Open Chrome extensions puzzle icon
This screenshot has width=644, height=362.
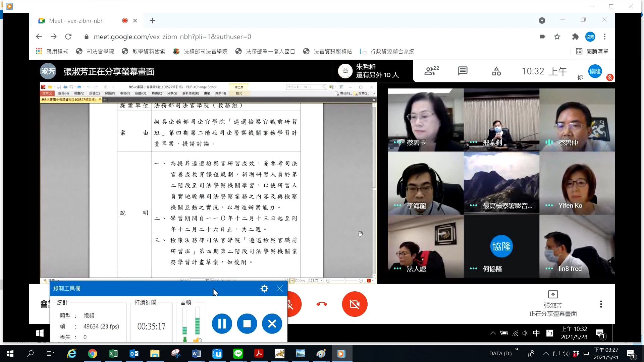[575, 37]
